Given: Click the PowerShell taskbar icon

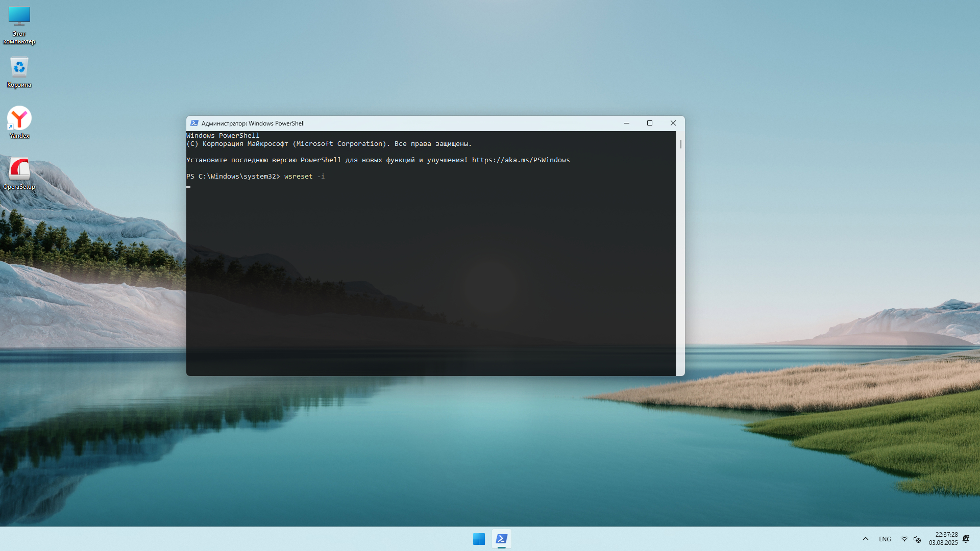Looking at the screenshot, I should [x=502, y=539].
